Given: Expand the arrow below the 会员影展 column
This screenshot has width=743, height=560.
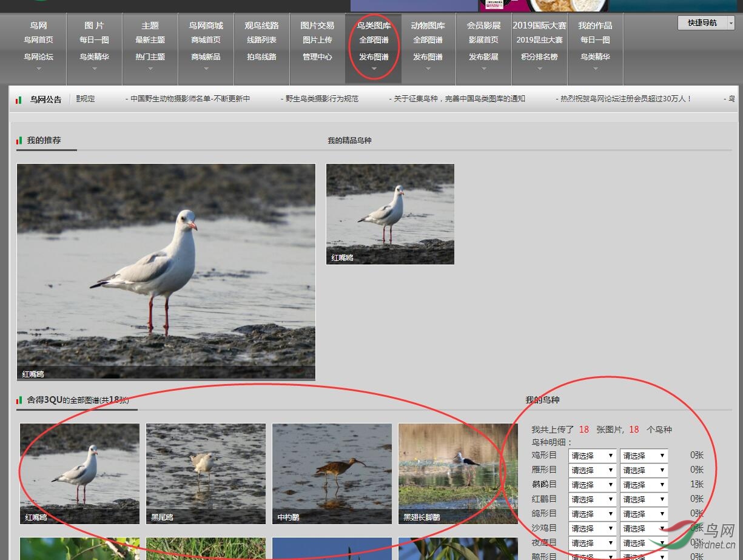Looking at the screenshot, I should (x=483, y=69).
